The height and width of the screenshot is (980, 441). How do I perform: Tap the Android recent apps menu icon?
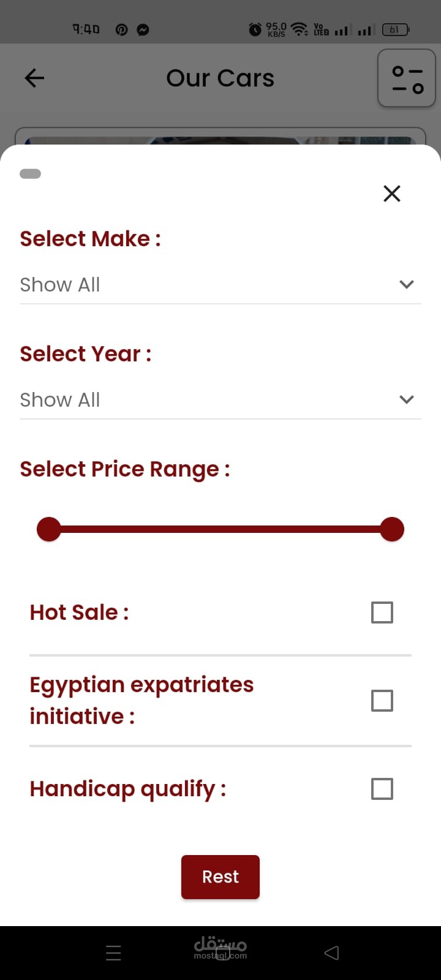pyautogui.click(x=113, y=952)
